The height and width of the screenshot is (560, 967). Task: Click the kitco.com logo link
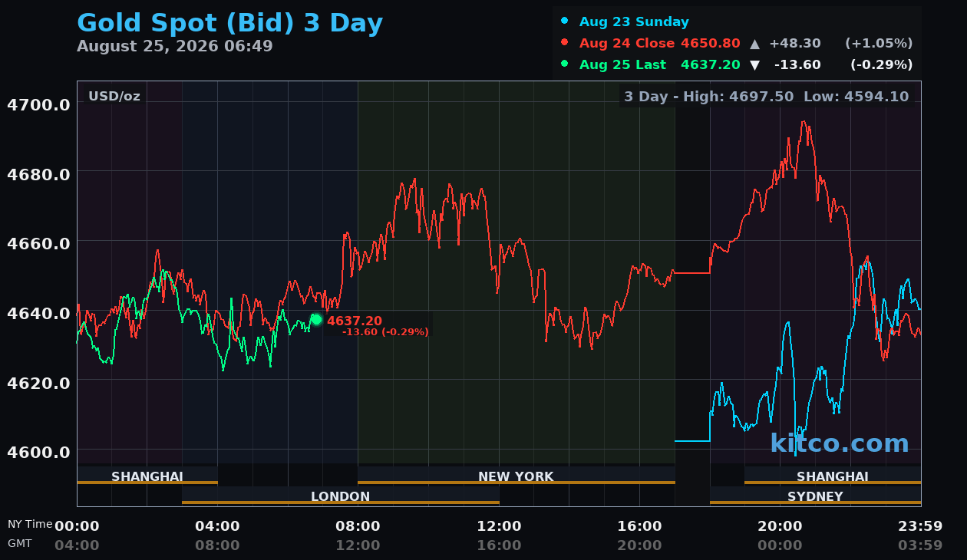(x=840, y=443)
